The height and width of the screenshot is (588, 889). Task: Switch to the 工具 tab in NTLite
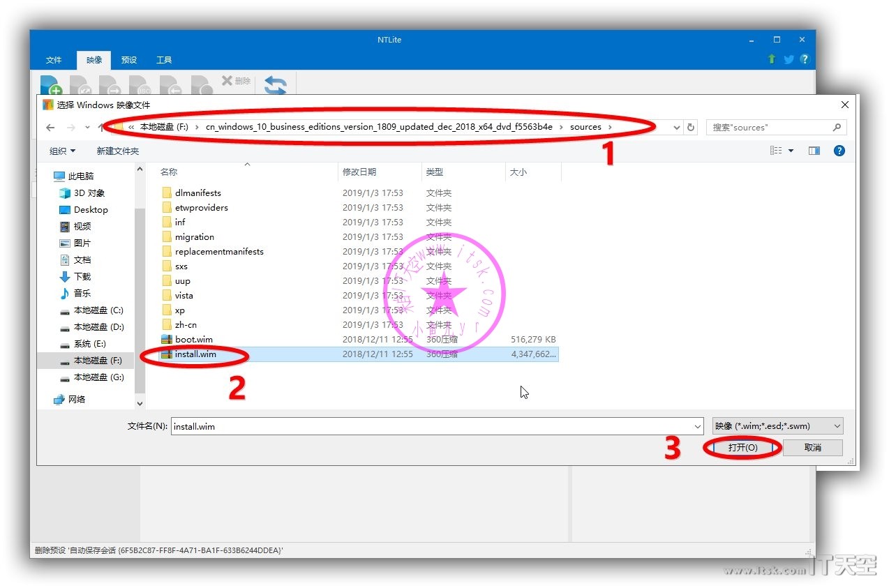click(164, 60)
